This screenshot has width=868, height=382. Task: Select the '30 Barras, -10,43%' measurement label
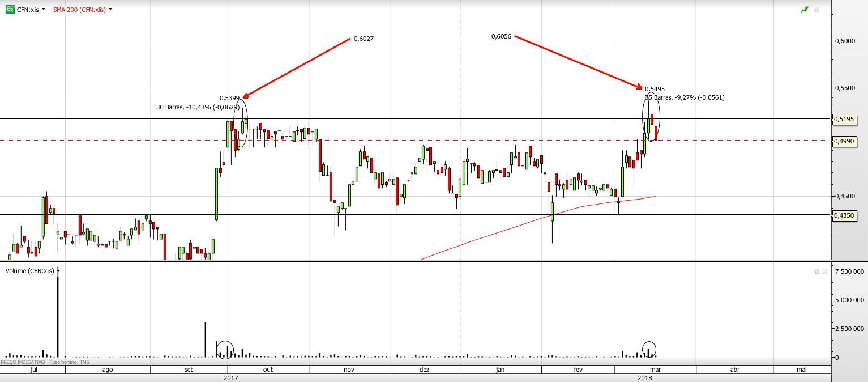[198, 107]
